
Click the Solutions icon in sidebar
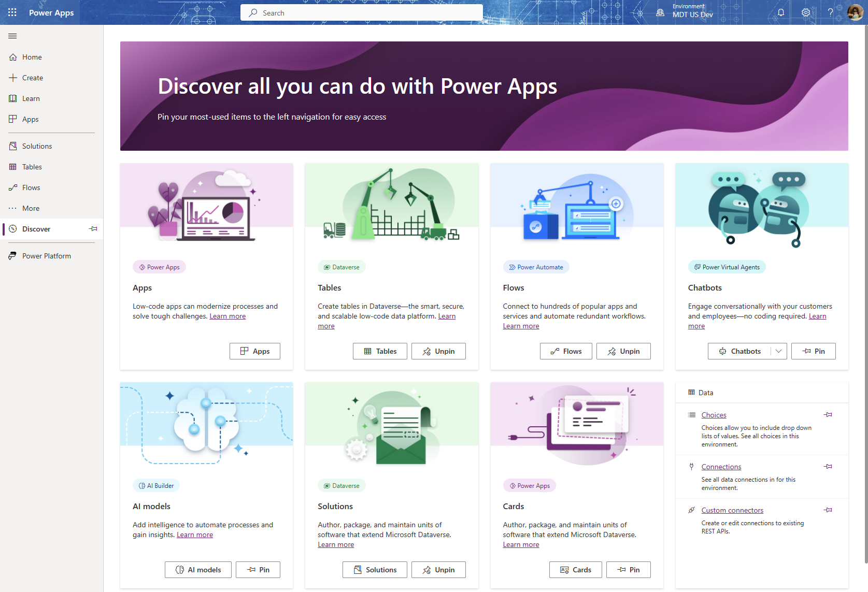coord(13,146)
